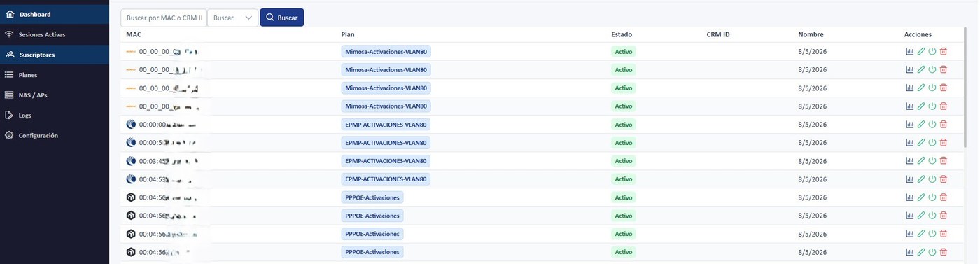Toggle power on the fourth Mimosa row

pyautogui.click(x=932, y=106)
